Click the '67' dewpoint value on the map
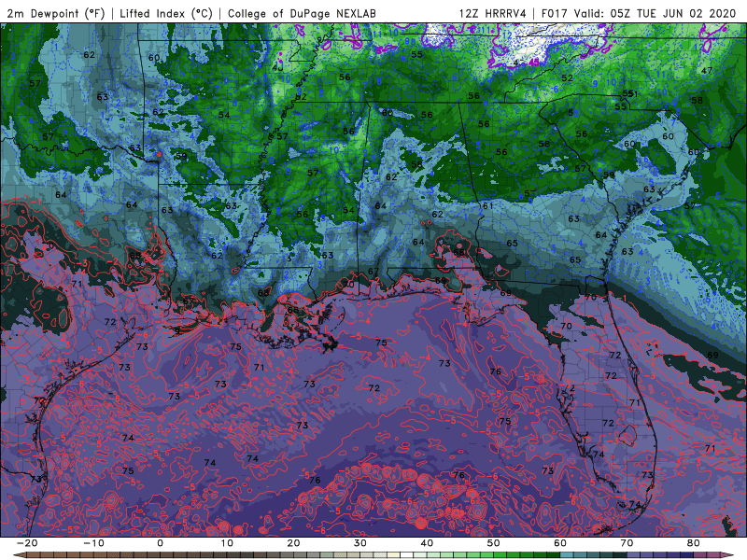 pos(373,272)
